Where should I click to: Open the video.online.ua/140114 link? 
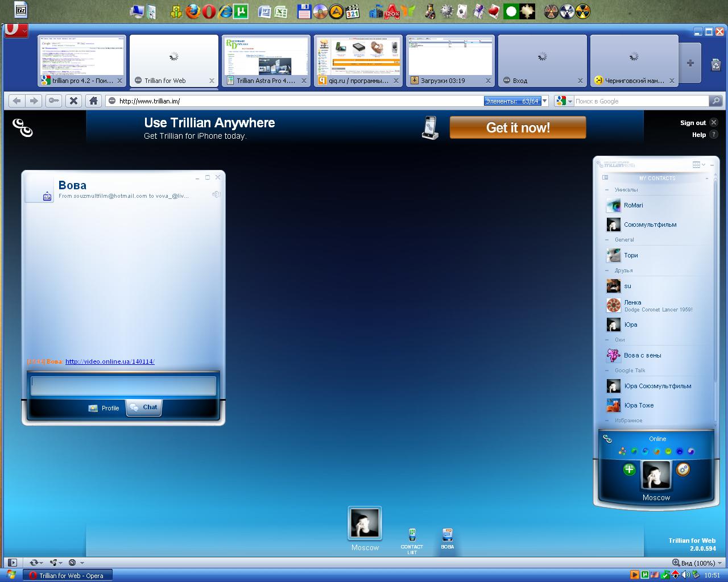coord(110,361)
